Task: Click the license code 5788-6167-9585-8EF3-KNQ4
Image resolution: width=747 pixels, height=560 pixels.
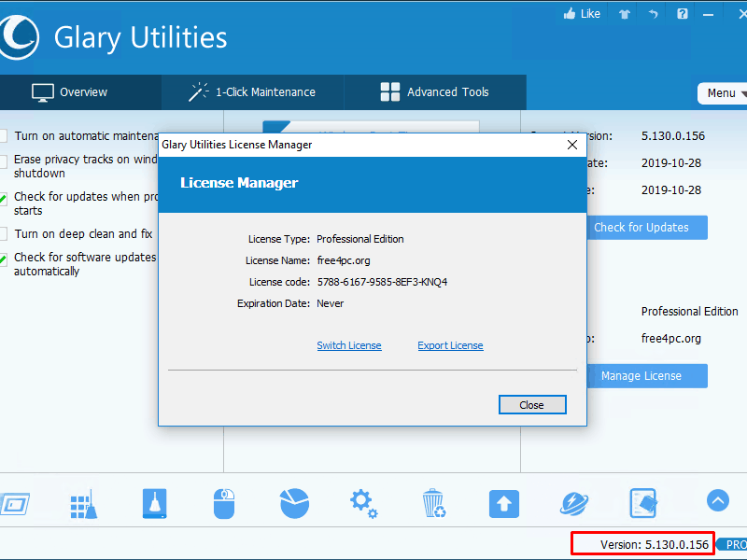Action: point(382,282)
